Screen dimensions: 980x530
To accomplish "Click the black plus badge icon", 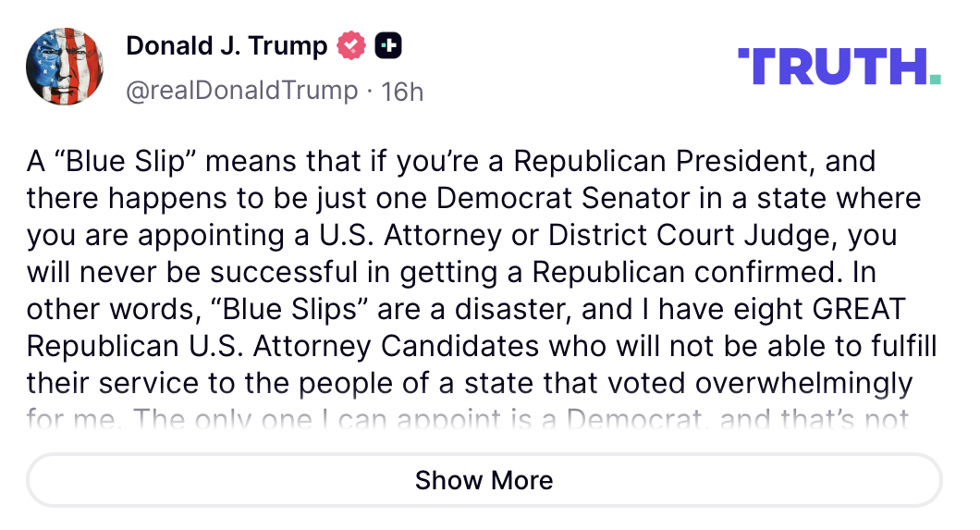I will [x=388, y=45].
